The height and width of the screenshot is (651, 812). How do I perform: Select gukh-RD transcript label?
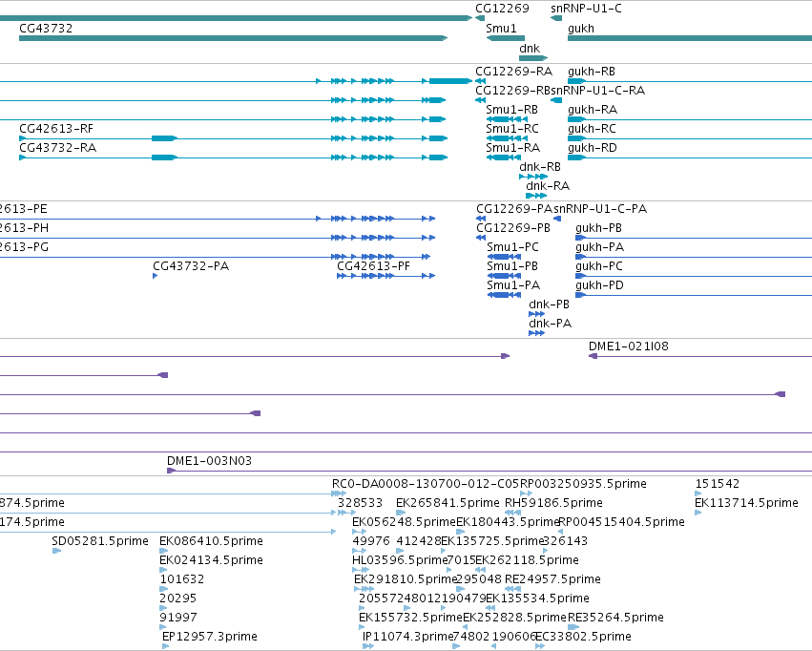(593, 148)
